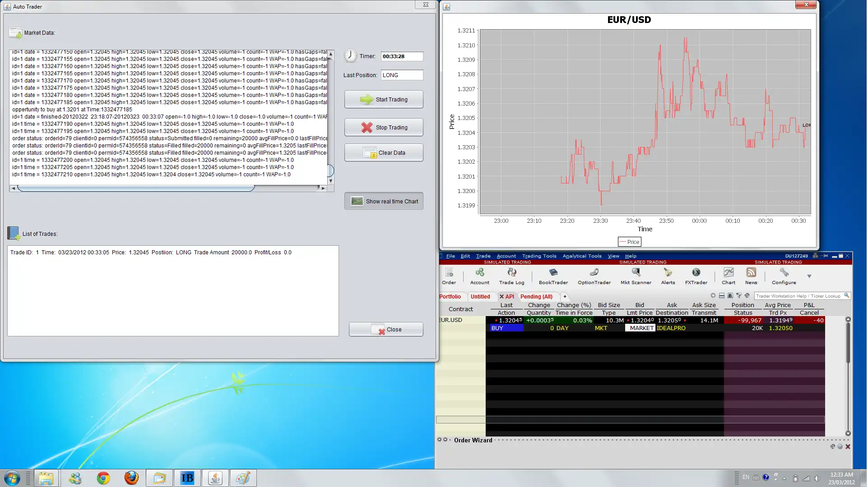Toggle the IDEALPRO destination field
The image size is (868, 487).
tap(672, 328)
